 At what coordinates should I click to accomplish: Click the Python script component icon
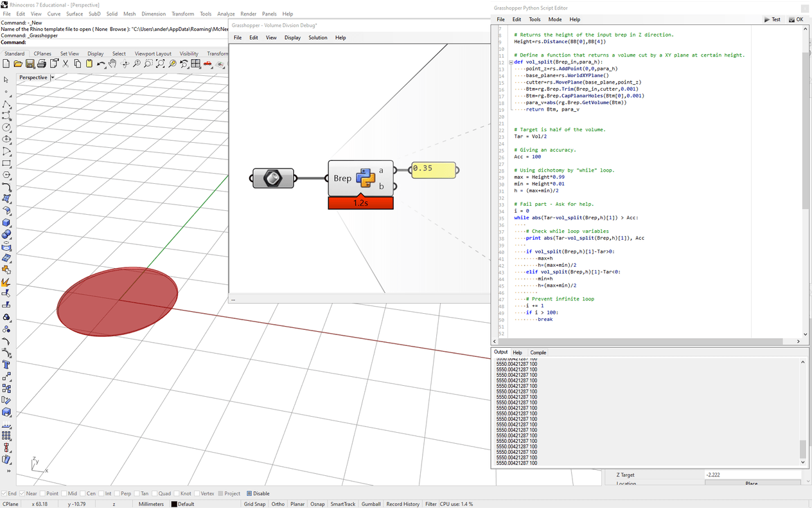tap(366, 178)
